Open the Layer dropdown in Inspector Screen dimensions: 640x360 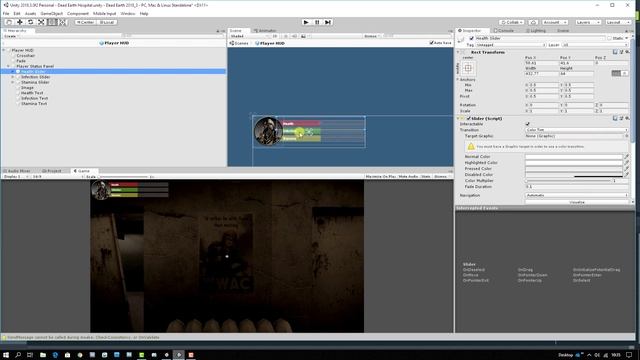595,45
